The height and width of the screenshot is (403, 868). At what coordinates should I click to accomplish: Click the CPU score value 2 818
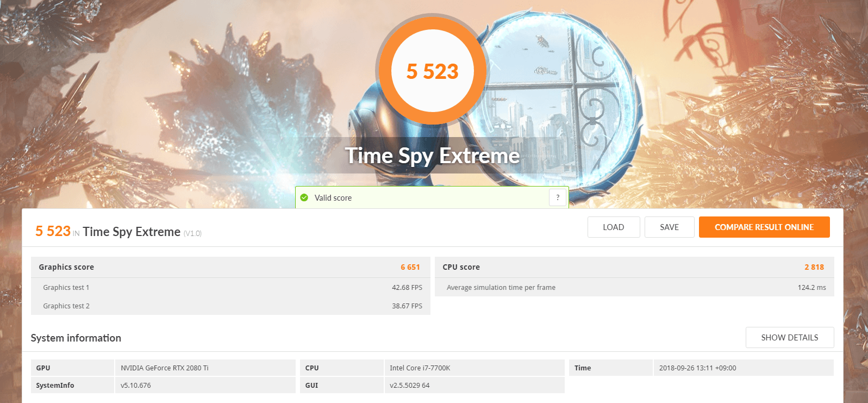pyautogui.click(x=814, y=267)
